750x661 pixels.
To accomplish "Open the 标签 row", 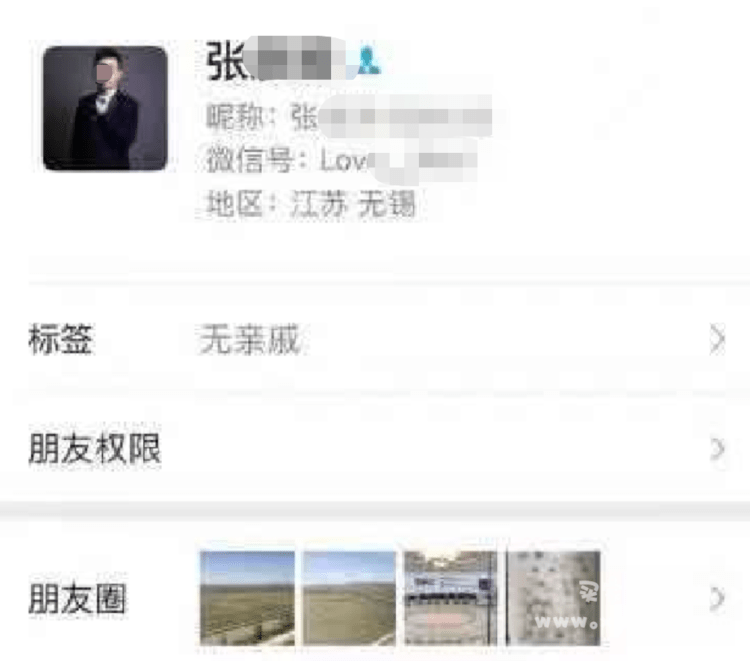I will pos(375,339).
